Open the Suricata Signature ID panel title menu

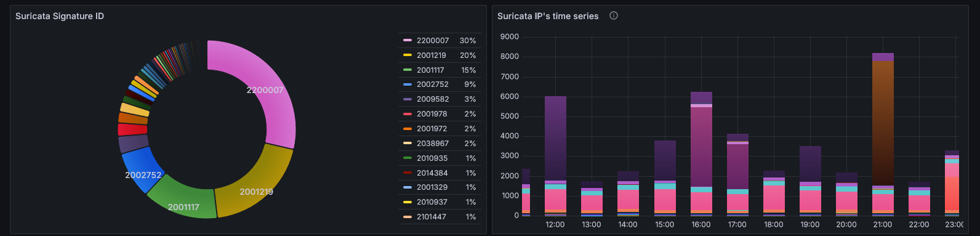60,16
